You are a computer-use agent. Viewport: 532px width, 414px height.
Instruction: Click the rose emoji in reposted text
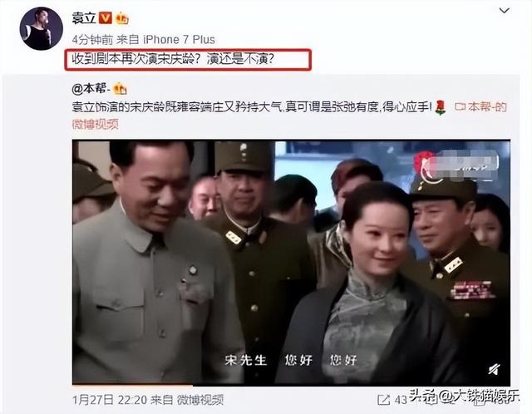click(x=440, y=107)
